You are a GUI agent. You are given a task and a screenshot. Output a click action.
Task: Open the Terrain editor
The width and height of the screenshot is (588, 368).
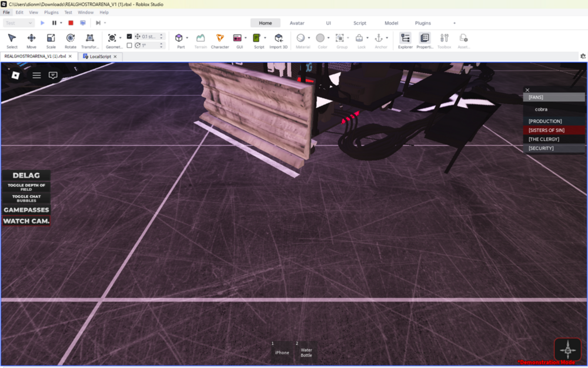pos(201,41)
